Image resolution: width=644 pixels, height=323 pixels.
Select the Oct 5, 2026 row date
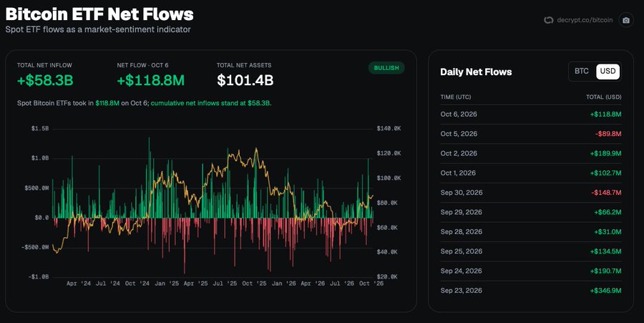pyautogui.click(x=459, y=133)
